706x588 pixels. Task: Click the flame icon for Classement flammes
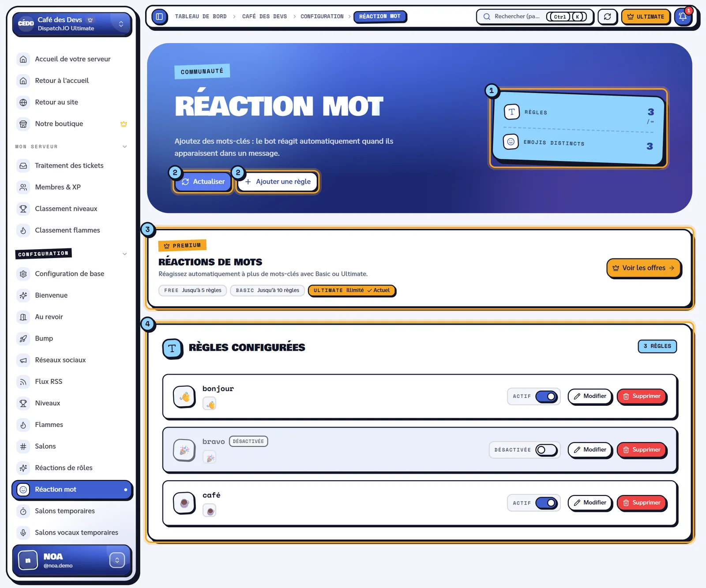coord(23,231)
